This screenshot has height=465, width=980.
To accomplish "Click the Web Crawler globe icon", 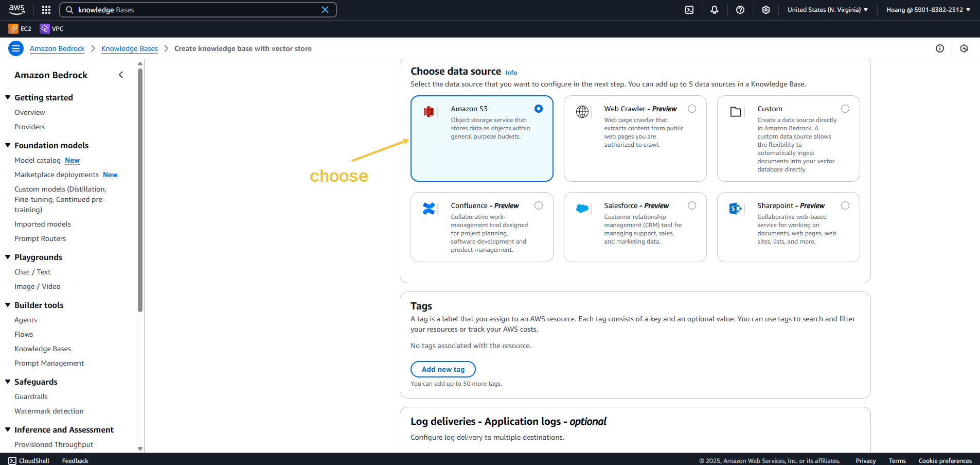I will tap(582, 112).
